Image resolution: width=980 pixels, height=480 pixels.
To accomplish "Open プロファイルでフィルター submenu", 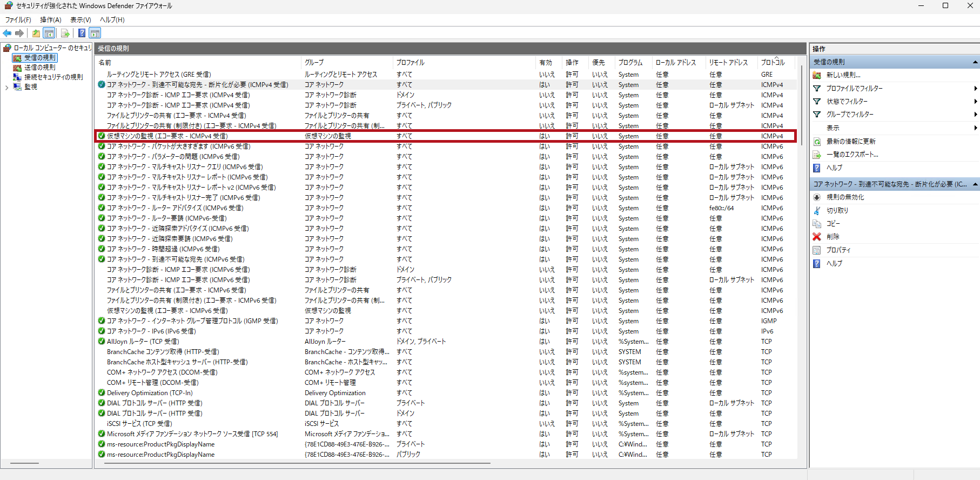I will (854, 88).
